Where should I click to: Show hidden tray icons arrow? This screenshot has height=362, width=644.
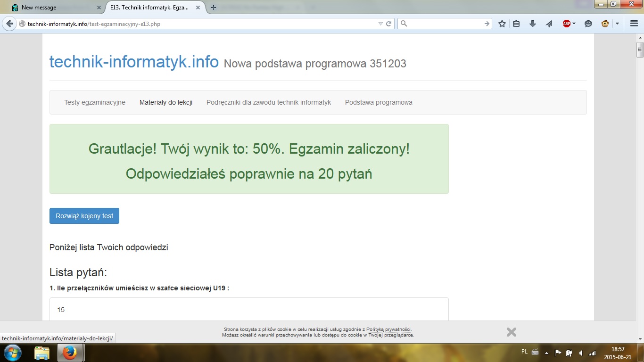547,353
